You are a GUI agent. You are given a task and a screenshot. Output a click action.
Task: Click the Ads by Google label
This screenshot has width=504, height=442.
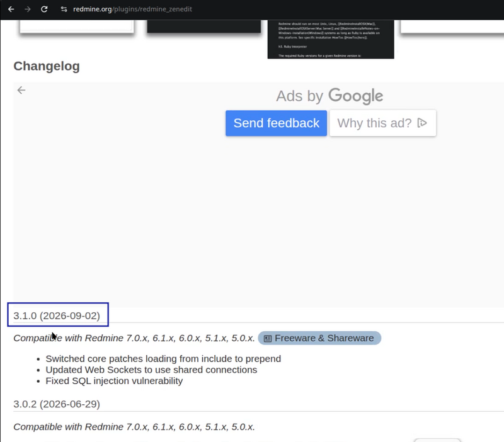point(329,96)
